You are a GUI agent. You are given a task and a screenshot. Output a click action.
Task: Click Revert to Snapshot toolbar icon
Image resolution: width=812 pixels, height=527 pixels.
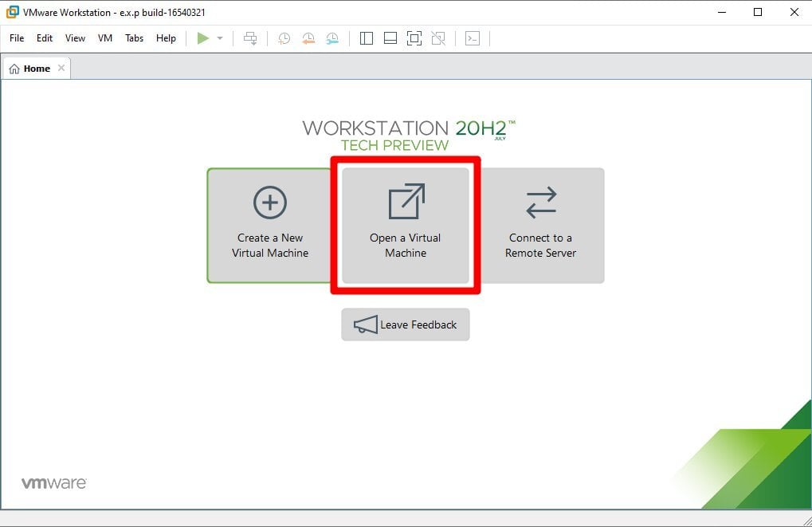308,38
